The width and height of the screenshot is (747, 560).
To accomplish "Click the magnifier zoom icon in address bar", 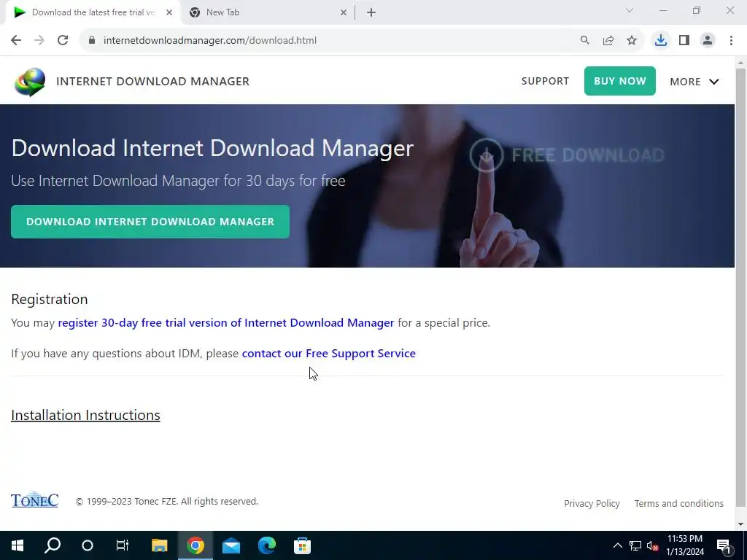I will point(584,41).
